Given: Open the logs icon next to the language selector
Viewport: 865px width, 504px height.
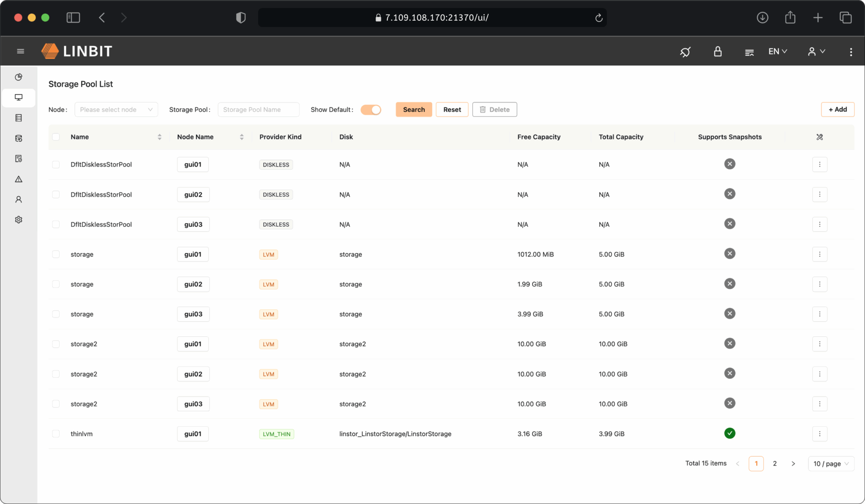Looking at the screenshot, I should coord(749,51).
